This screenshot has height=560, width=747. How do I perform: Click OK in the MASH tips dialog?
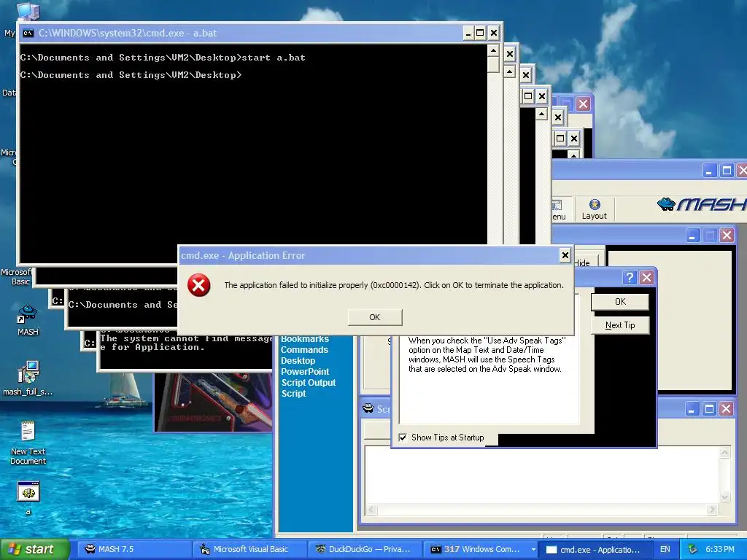coord(620,302)
